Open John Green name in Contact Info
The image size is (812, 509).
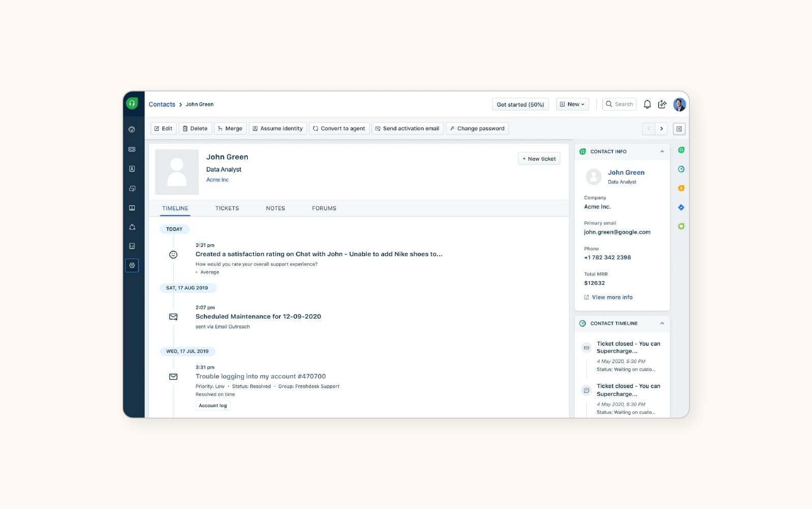click(626, 173)
